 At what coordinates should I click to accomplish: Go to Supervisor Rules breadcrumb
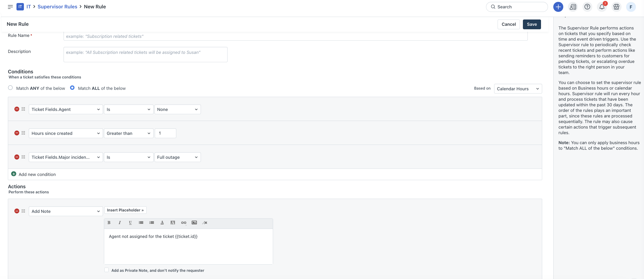coord(57,7)
